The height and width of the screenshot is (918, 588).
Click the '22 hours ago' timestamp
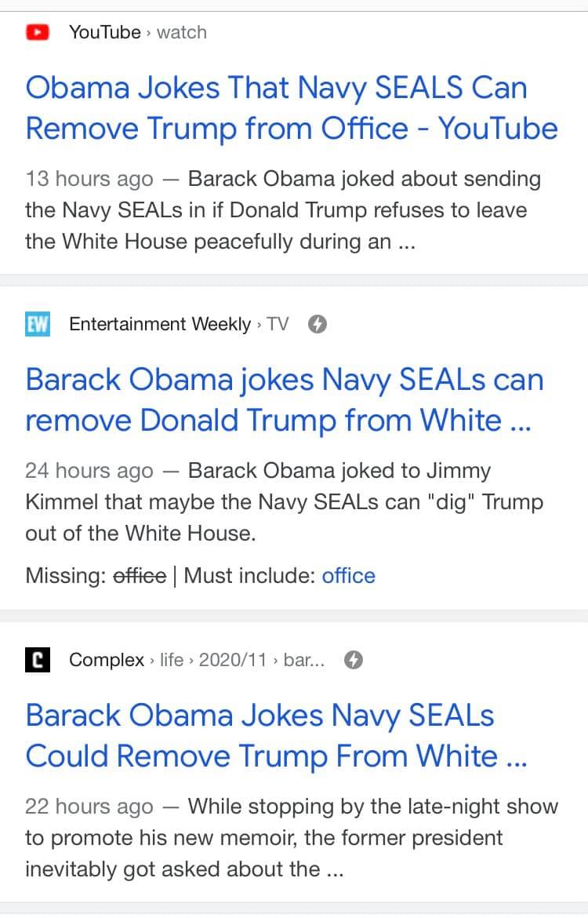click(89, 806)
